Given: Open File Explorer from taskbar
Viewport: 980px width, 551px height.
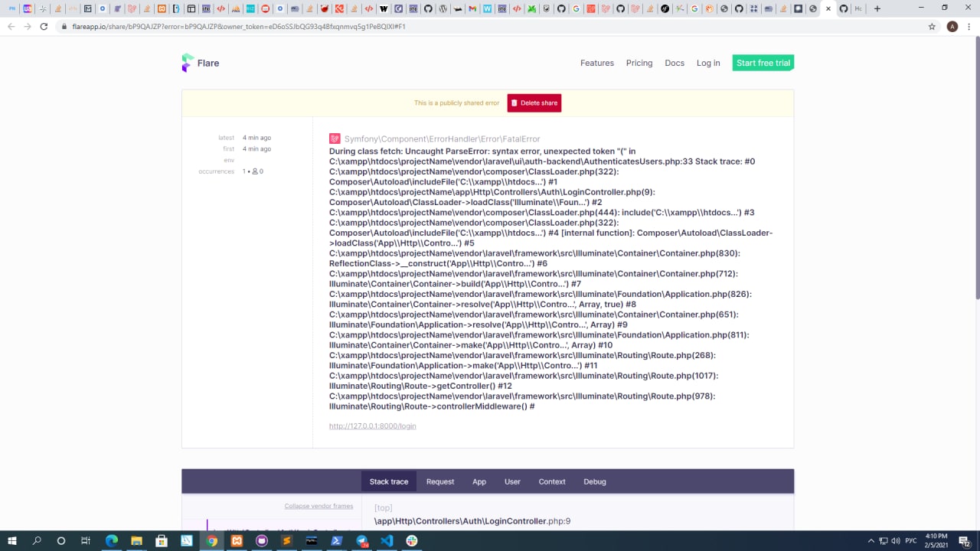Looking at the screenshot, I should pyautogui.click(x=136, y=540).
